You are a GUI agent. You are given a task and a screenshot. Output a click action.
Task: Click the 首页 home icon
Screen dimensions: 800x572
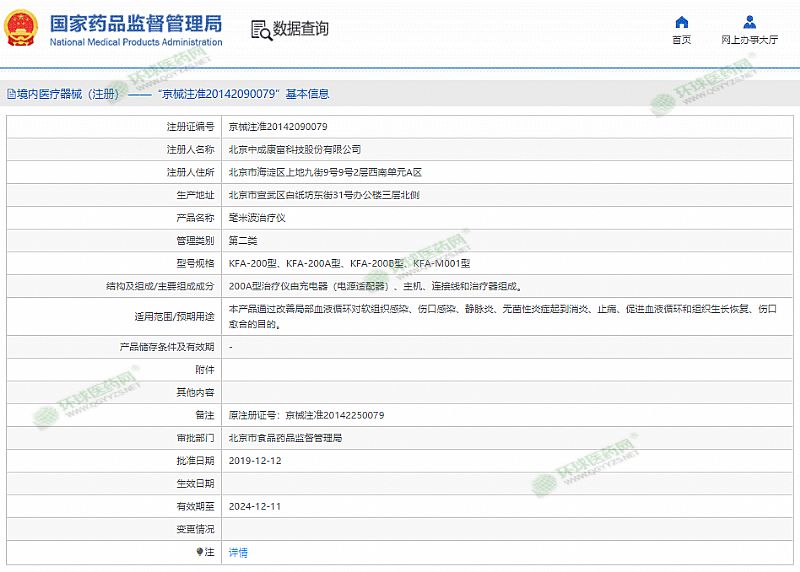(x=681, y=22)
